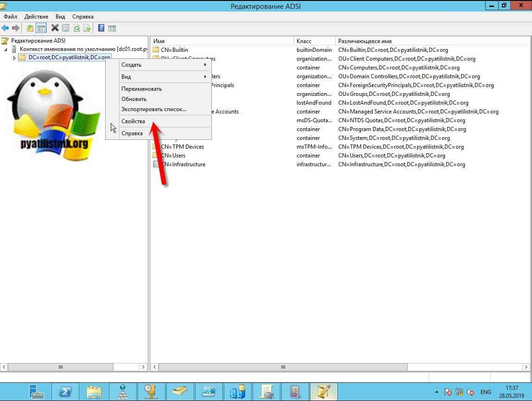Open the Действие menu in menu bar
The image size is (532, 401).
click(36, 17)
